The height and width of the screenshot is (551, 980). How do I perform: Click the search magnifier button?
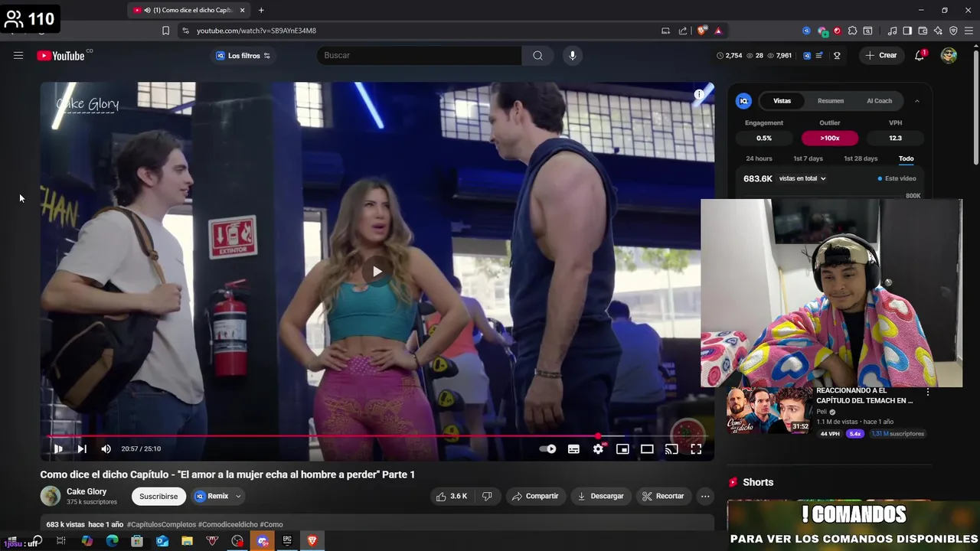[x=537, y=55]
